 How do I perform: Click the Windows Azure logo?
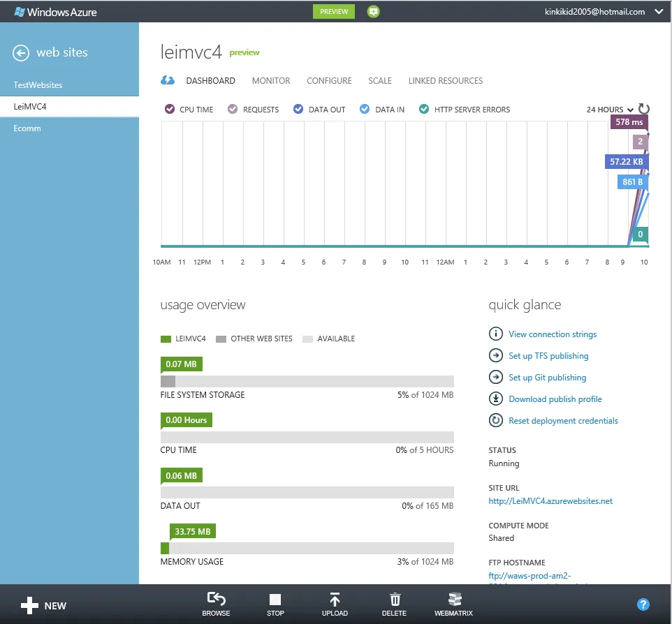[x=56, y=12]
